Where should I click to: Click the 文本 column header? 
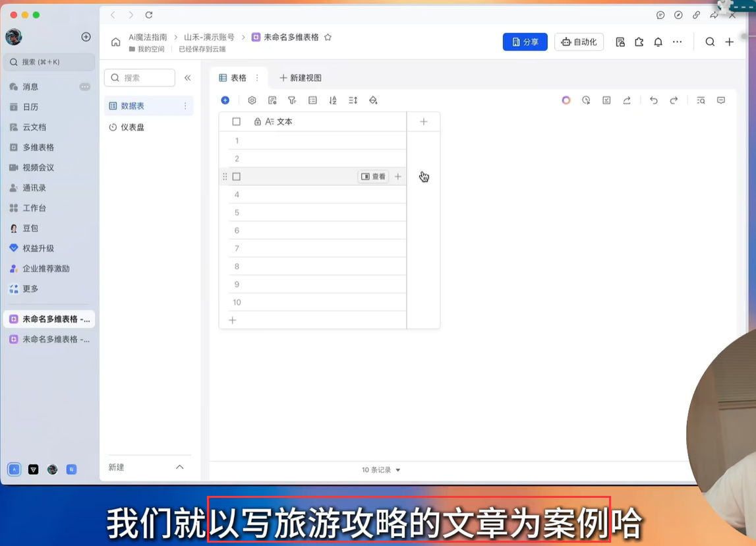pos(312,121)
